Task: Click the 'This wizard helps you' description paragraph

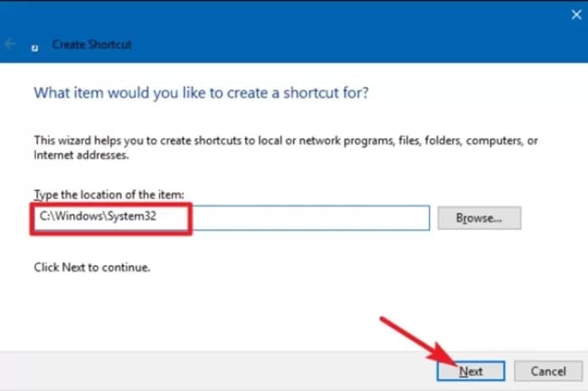Action: click(x=286, y=148)
